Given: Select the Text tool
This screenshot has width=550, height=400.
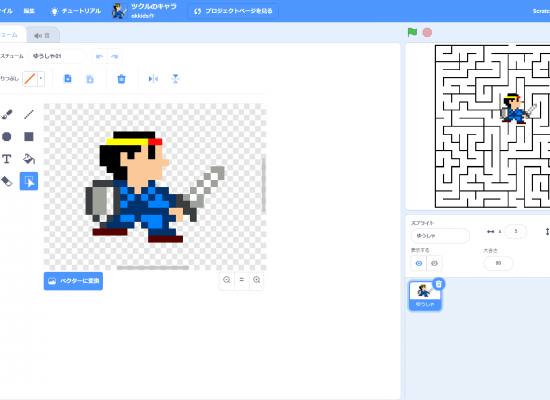Looking at the screenshot, I should (7, 159).
